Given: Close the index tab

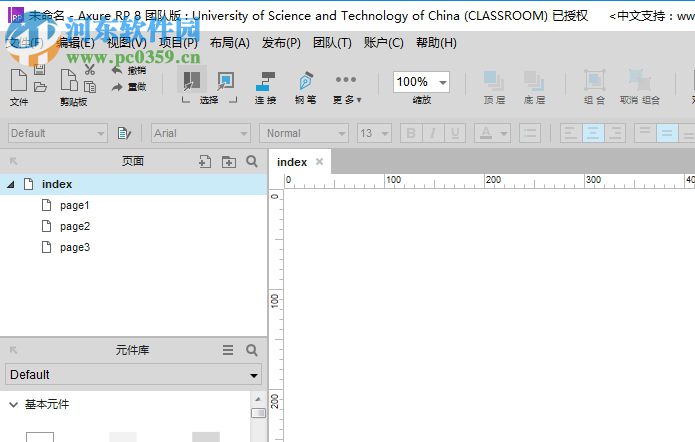Looking at the screenshot, I should point(319,162).
